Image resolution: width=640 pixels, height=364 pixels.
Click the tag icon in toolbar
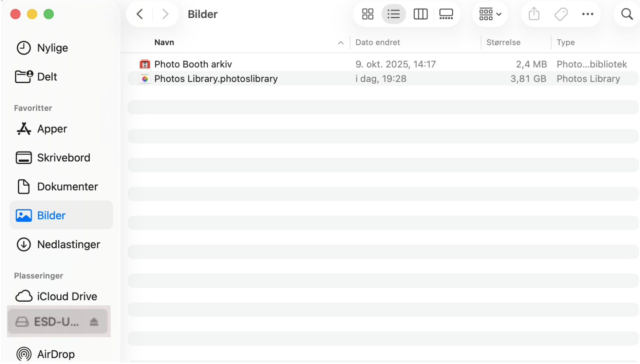[561, 14]
